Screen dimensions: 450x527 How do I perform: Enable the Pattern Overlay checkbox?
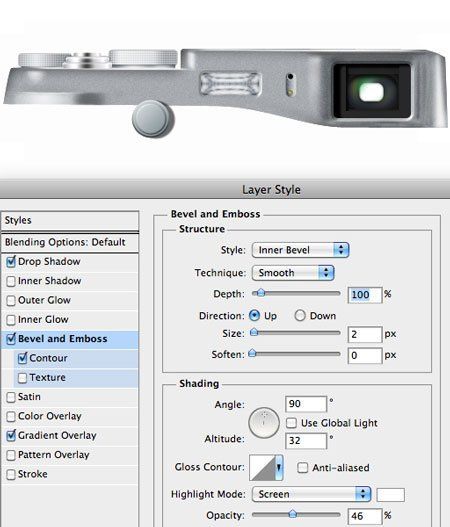point(11,455)
